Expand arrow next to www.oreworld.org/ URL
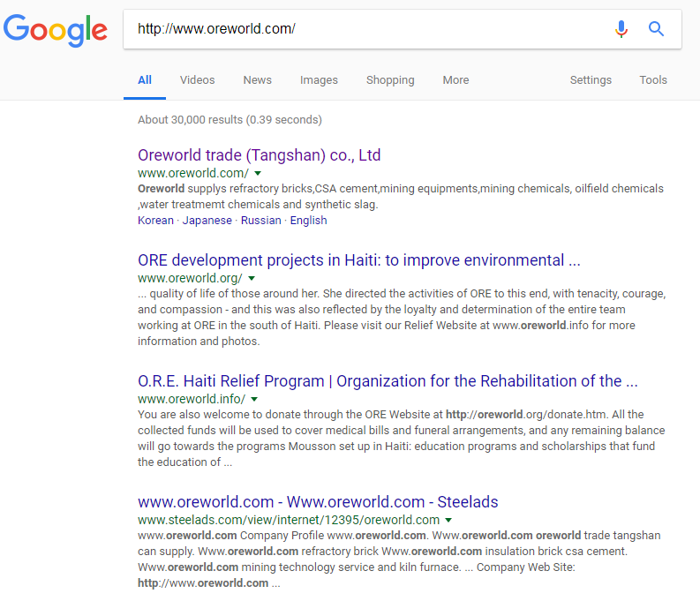Screen dimensions: 700x616 click(252, 279)
